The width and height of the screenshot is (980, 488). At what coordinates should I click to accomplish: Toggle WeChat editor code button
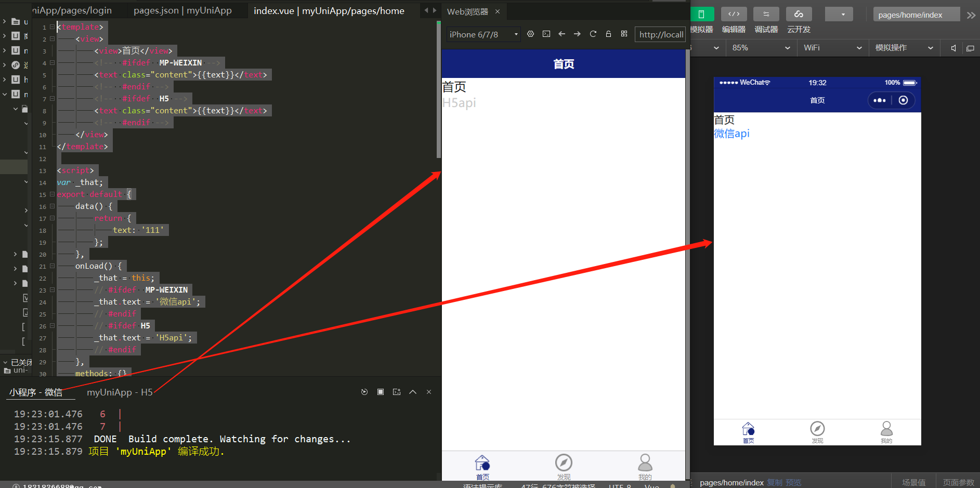(x=734, y=14)
